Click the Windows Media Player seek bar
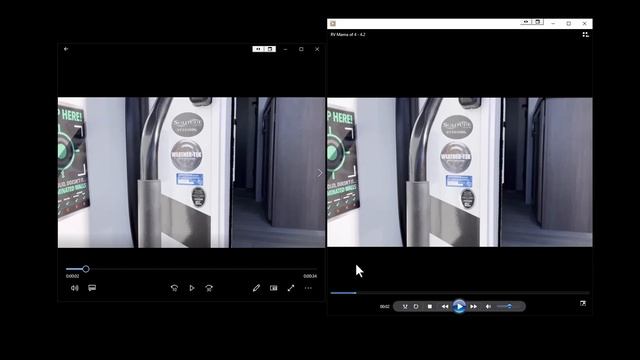640x360 pixels. coord(460,293)
